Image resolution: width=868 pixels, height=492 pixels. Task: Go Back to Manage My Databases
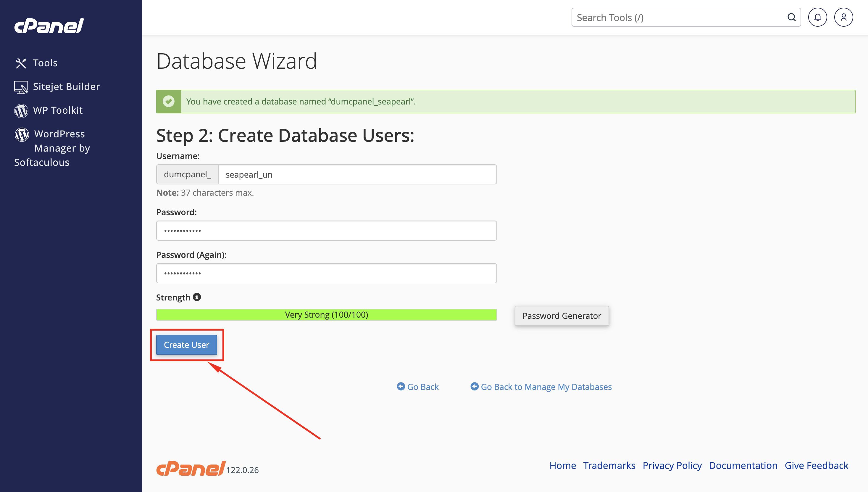click(x=541, y=387)
